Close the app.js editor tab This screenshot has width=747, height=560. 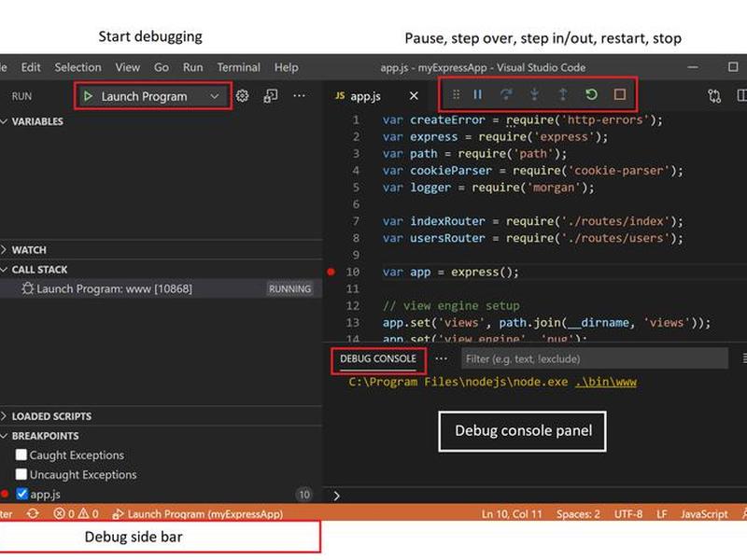[x=414, y=96]
